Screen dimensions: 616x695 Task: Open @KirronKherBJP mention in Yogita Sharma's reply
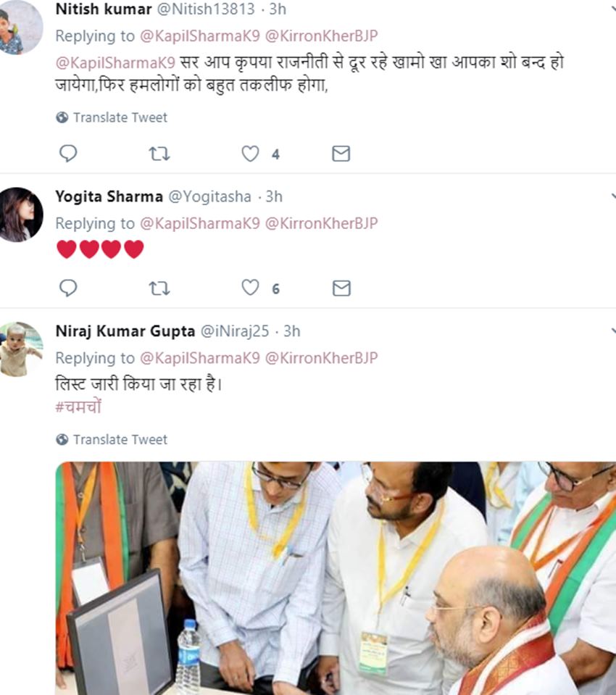tap(321, 223)
